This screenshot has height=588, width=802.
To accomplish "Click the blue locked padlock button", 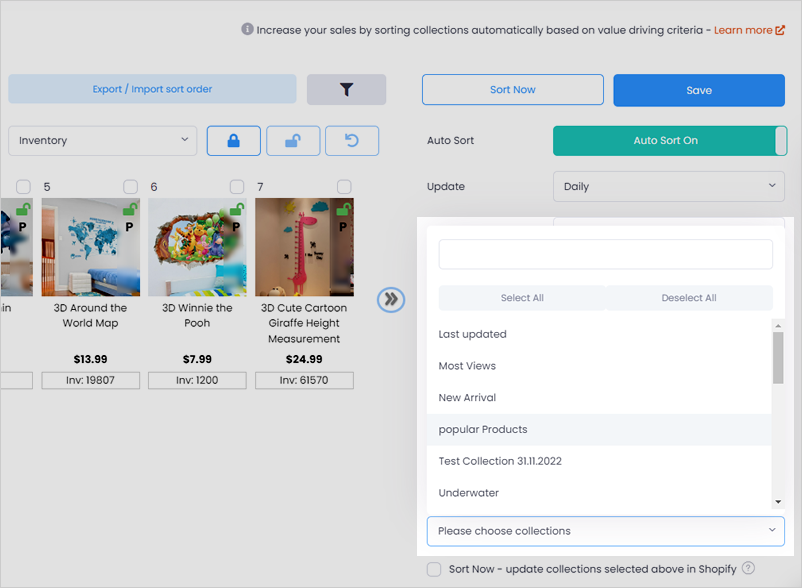I will click(234, 141).
